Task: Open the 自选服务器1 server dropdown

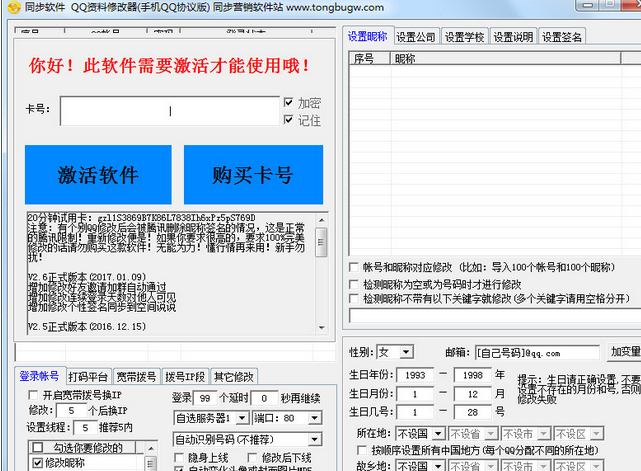Action: [x=242, y=418]
